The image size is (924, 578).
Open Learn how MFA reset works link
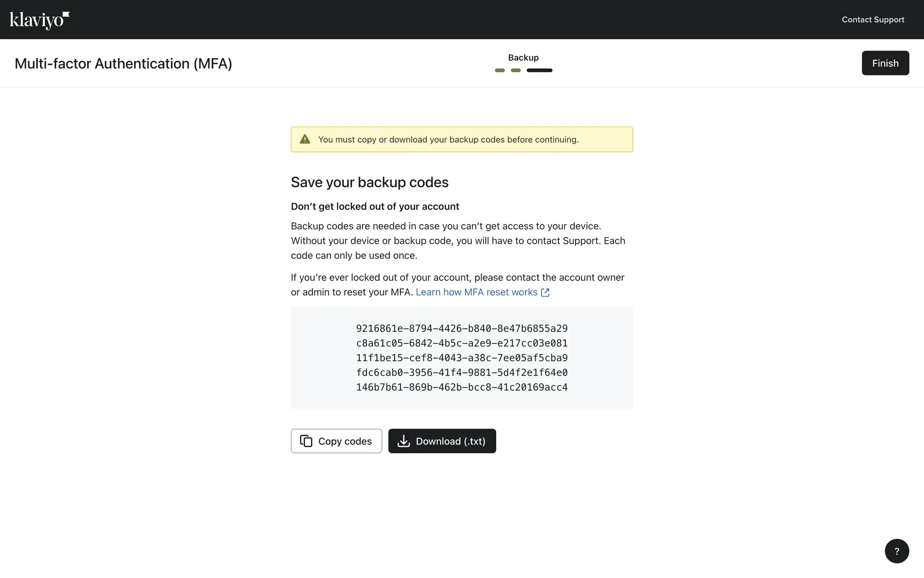click(x=476, y=292)
